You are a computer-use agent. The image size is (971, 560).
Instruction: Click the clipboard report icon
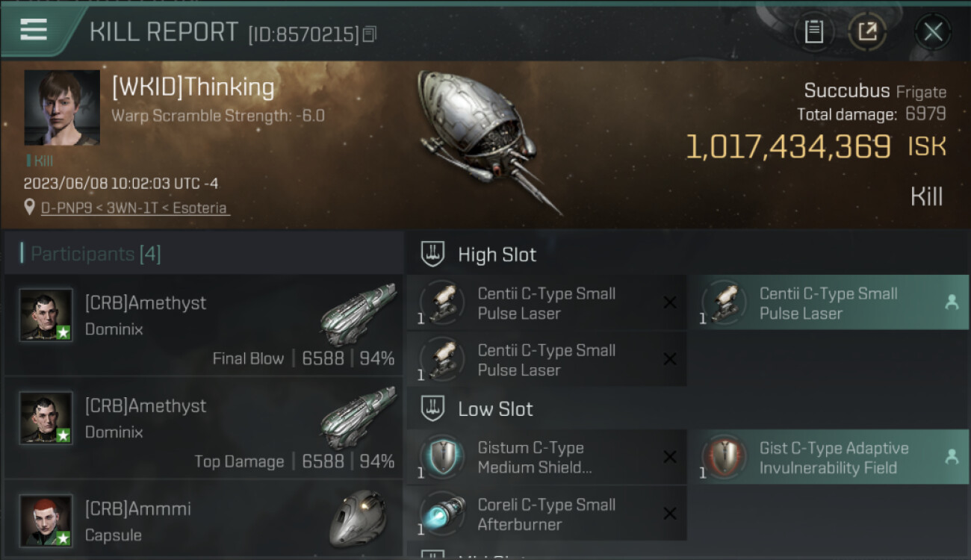[x=813, y=31]
